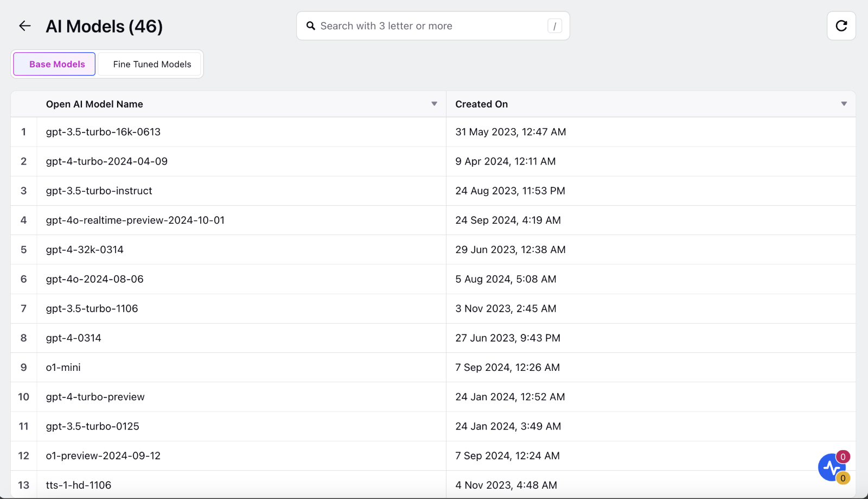Screen dimensions: 868x499
Task: Open the blue activity monitor widget
Action: pos(831,468)
